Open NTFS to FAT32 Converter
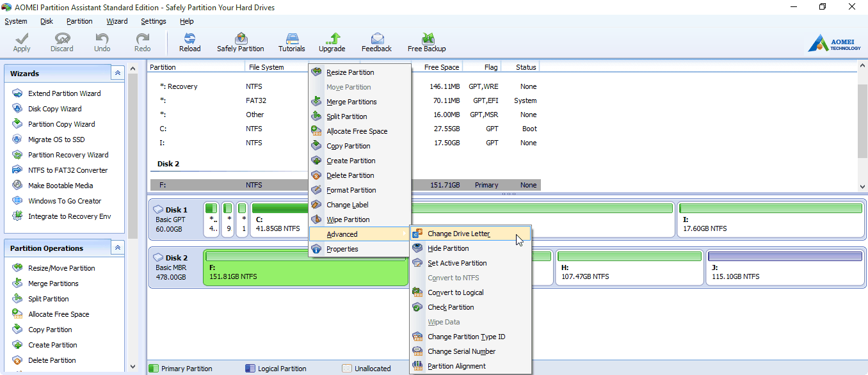 click(68, 170)
